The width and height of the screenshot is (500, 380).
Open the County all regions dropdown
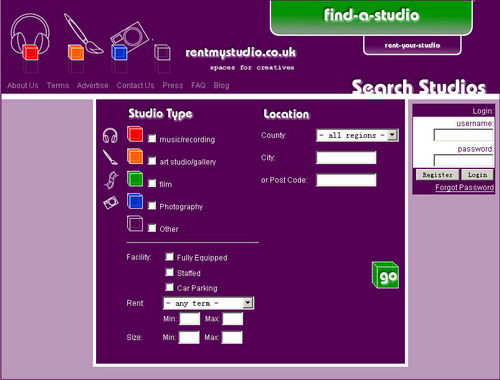(357, 135)
